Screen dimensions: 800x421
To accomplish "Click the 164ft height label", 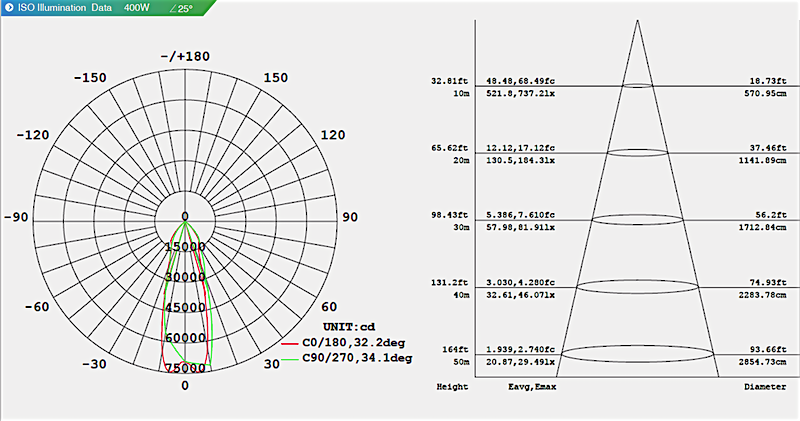I will coord(456,349).
